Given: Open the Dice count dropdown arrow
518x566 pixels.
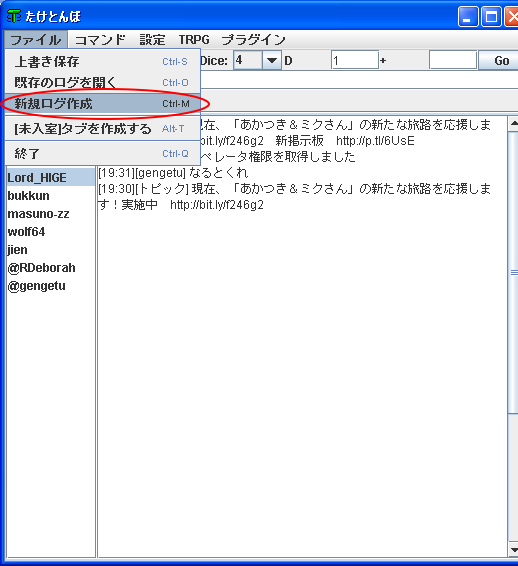Looking at the screenshot, I should (x=271, y=61).
